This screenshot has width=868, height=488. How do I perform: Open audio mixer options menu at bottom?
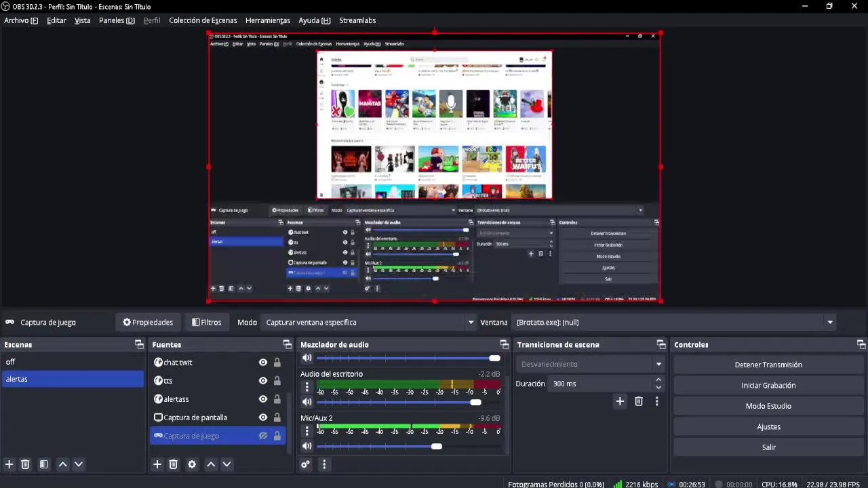[324, 464]
